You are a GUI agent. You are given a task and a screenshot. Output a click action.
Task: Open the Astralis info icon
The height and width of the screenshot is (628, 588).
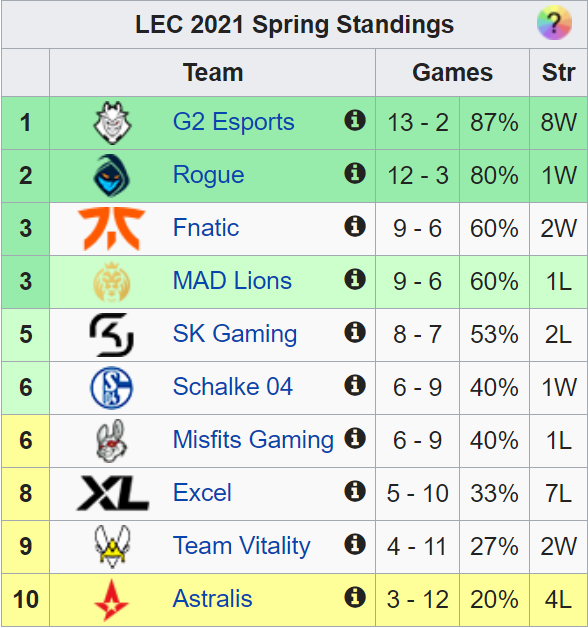pyautogui.click(x=355, y=598)
